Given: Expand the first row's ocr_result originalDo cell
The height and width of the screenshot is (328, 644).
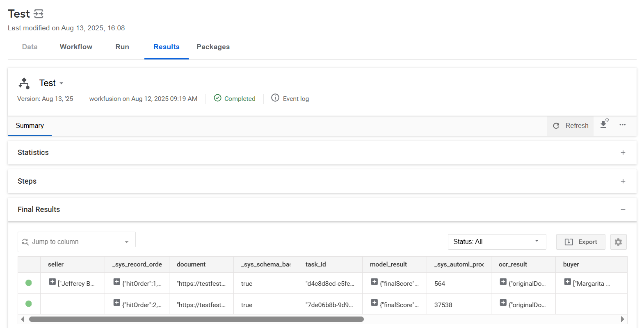Looking at the screenshot, I should [503, 282].
